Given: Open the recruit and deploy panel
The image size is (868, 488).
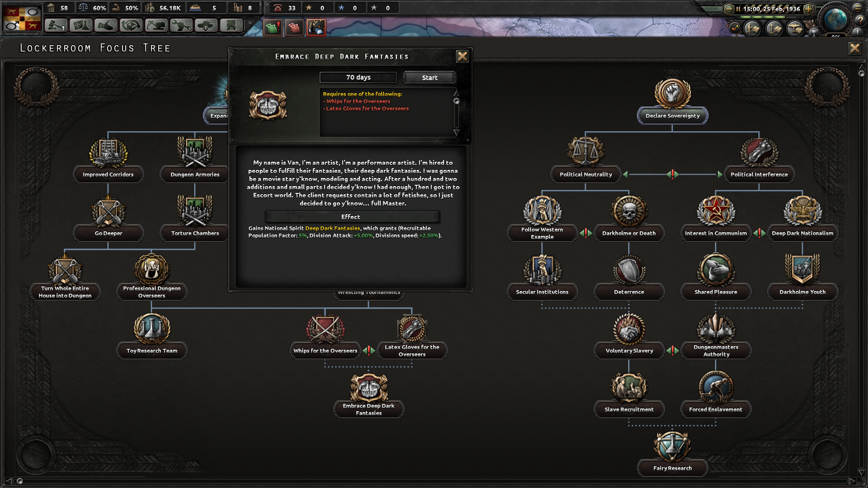Looking at the screenshot, I should pyautogui.click(x=206, y=26).
